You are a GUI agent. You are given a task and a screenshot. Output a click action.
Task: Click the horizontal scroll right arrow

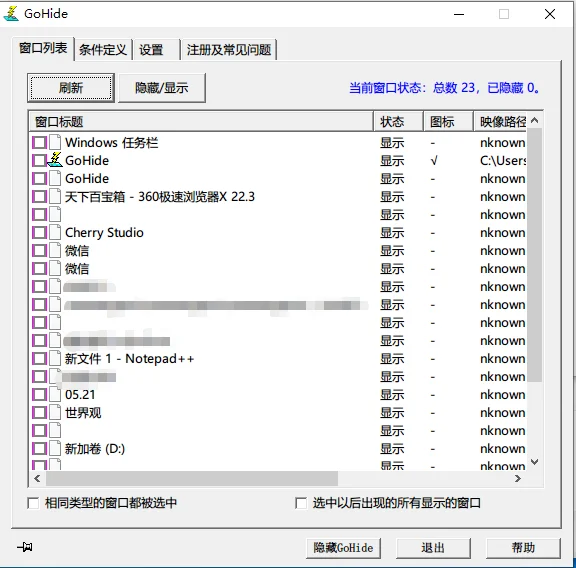point(518,478)
